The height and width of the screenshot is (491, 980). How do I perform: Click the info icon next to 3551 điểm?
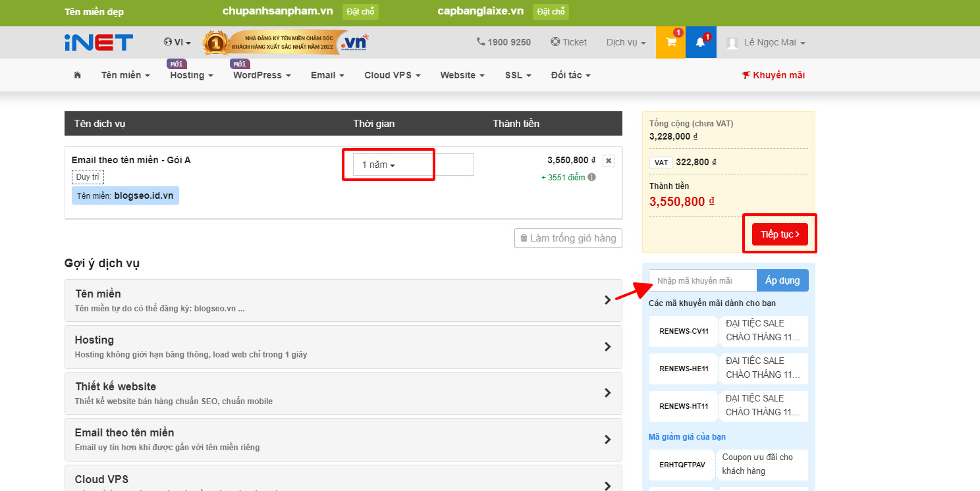tap(592, 176)
